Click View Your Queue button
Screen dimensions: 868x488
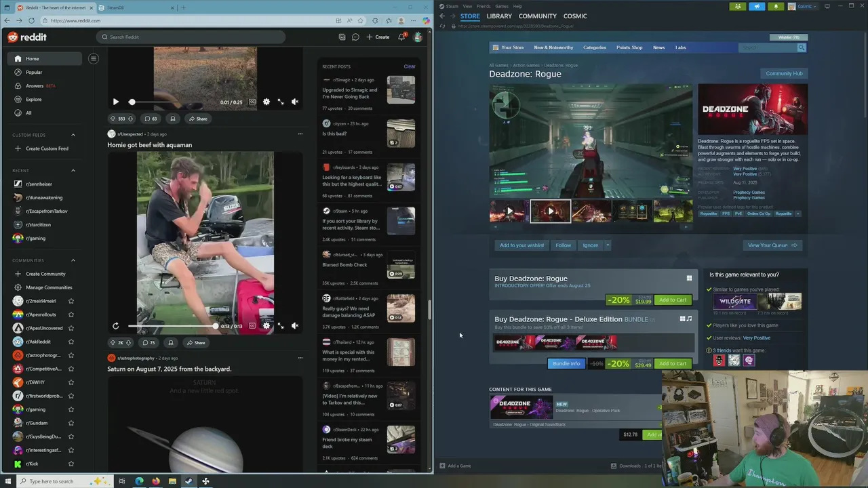772,245
